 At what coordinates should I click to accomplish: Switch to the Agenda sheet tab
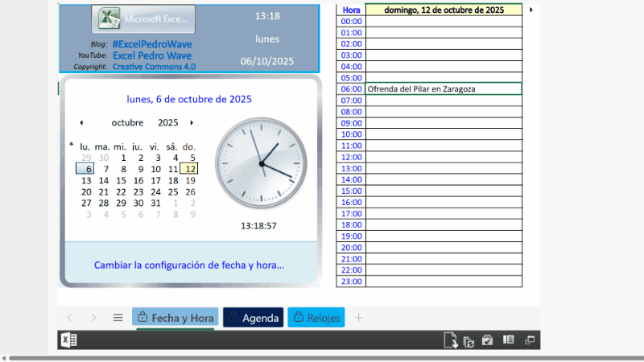coord(253,318)
